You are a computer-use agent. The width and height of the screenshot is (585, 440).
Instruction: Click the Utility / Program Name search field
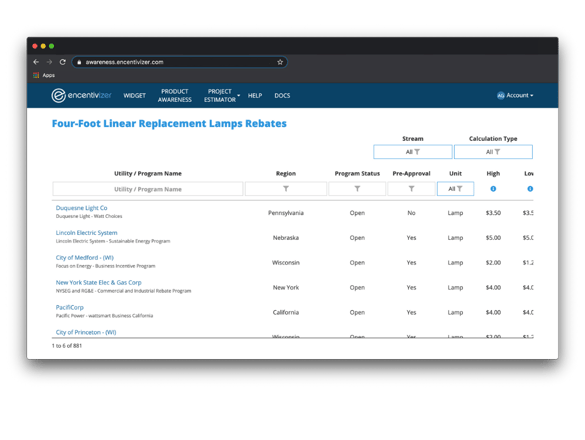click(x=148, y=189)
